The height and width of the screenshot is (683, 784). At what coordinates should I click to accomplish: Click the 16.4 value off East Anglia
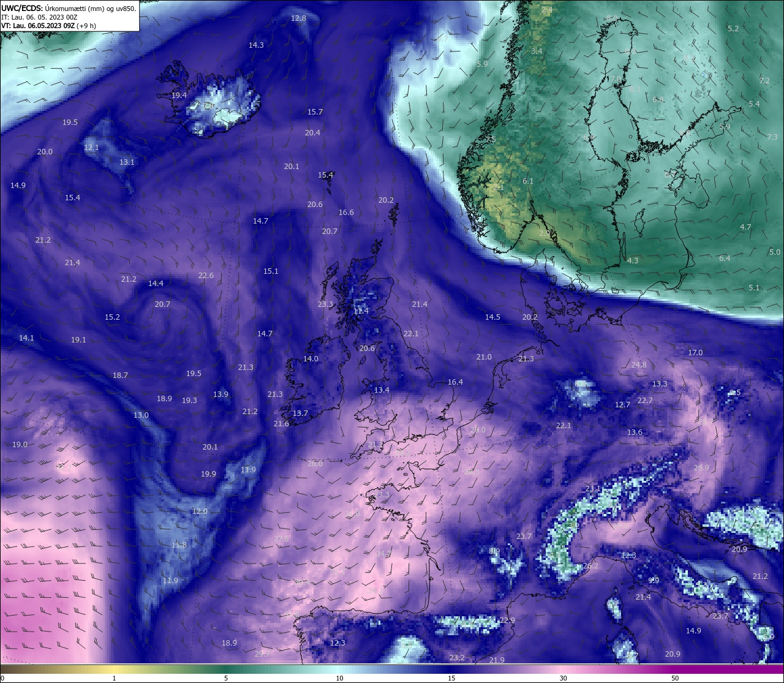click(455, 382)
